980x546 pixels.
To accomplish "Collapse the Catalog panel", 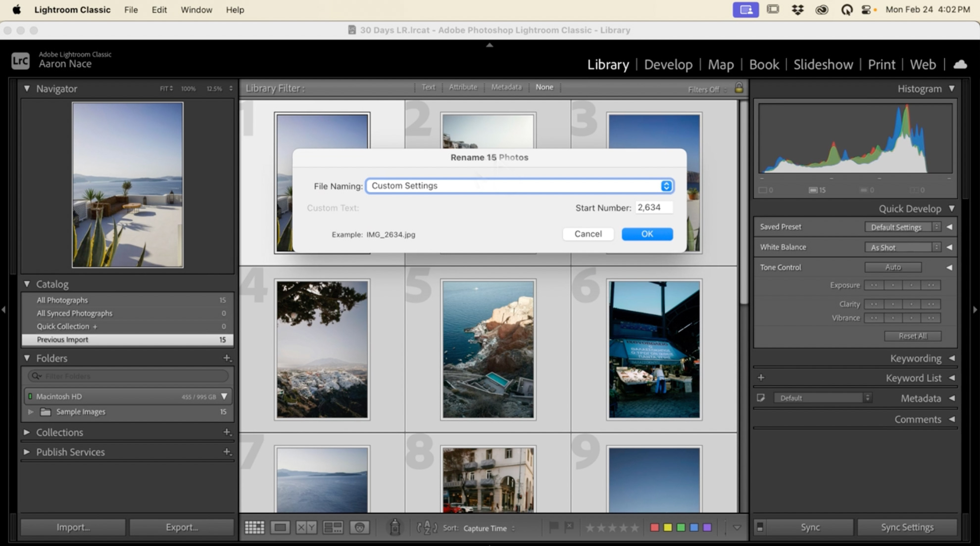I will [x=27, y=284].
